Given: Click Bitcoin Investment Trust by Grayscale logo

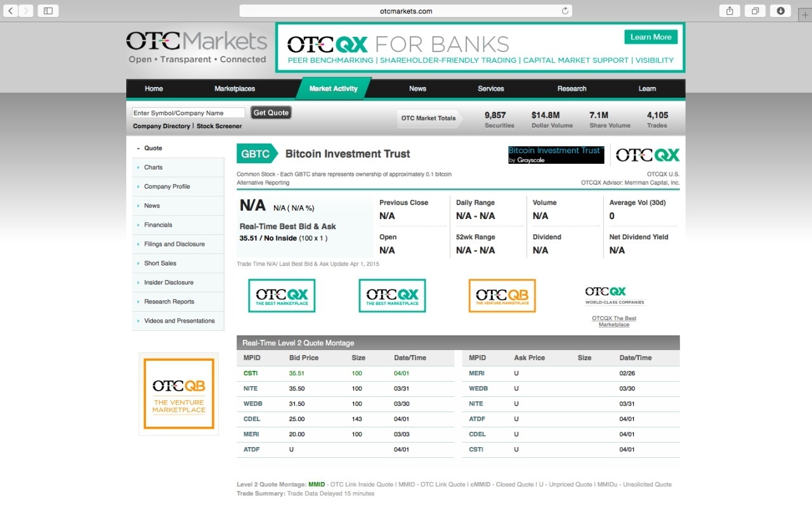Looking at the screenshot, I should [x=556, y=155].
